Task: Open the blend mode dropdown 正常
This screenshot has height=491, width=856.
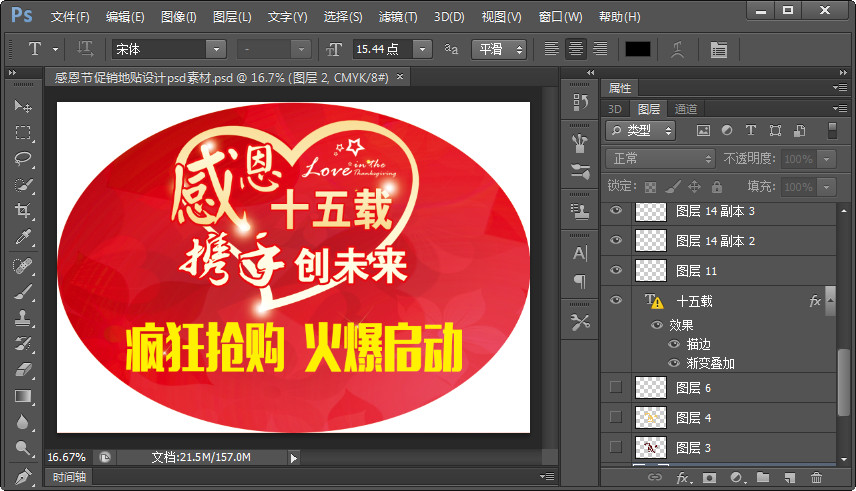Action: (660, 159)
